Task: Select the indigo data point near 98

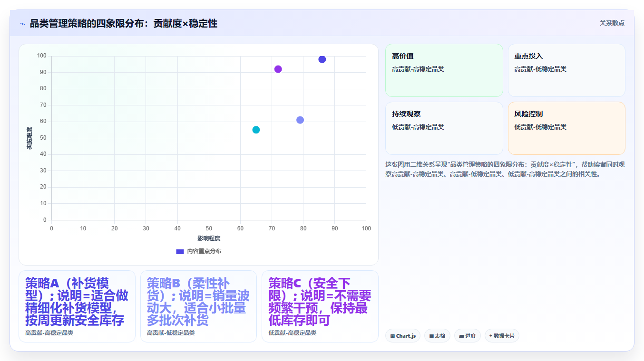Action: [322, 59]
